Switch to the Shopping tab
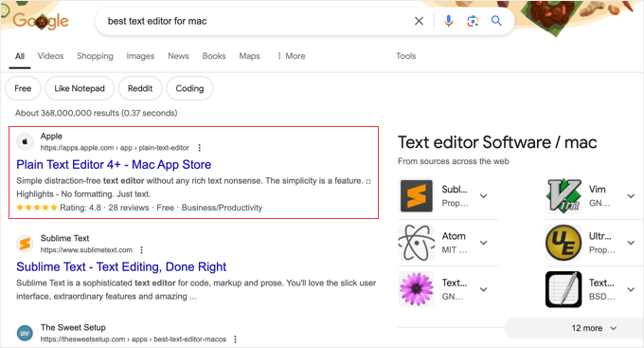 [95, 56]
